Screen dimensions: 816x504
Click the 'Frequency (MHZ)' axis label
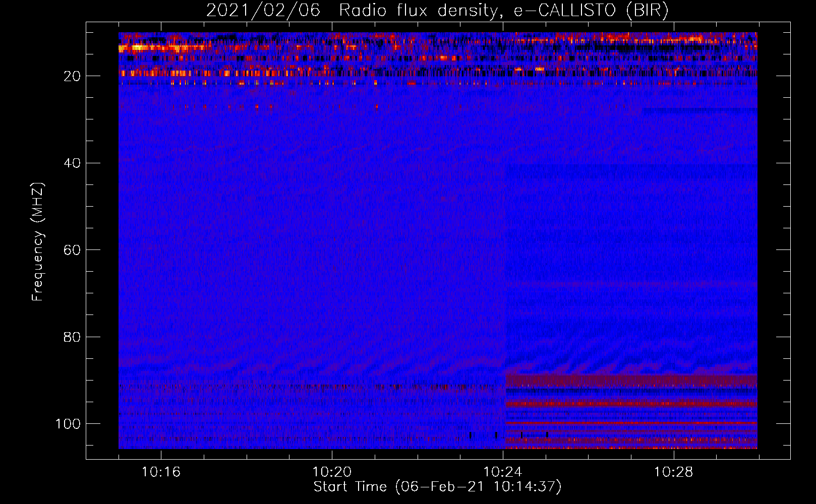pyautogui.click(x=38, y=242)
